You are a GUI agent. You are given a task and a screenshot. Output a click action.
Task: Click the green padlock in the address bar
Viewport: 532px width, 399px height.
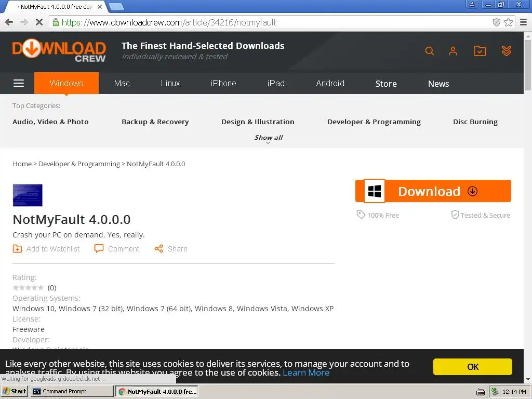click(56, 22)
